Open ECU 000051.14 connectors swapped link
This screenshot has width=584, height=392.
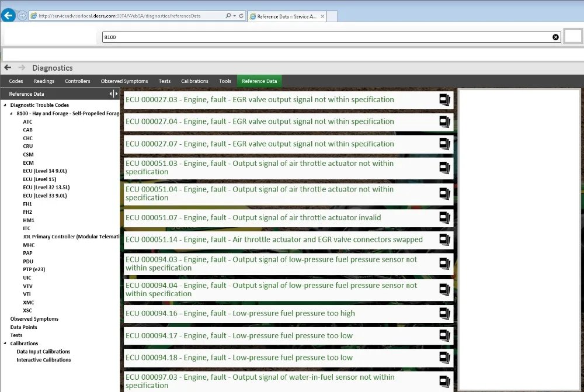coord(274,240)
